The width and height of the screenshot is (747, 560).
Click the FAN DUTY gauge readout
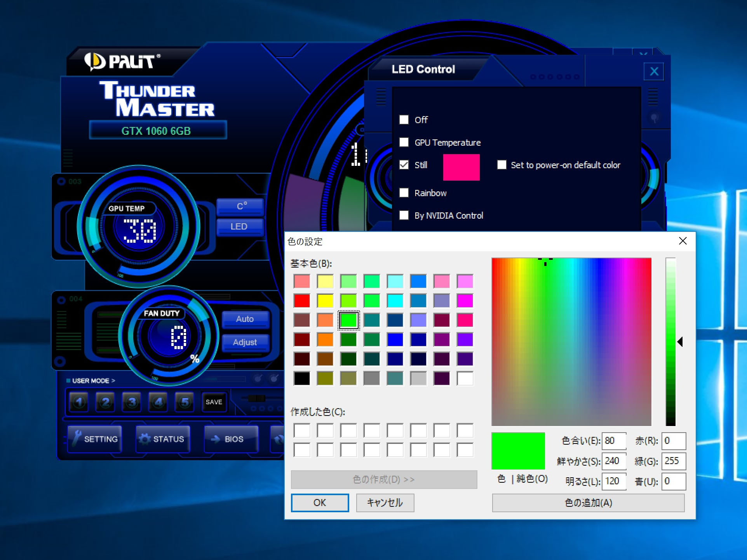pyautogui.click(x=179, y=337)
